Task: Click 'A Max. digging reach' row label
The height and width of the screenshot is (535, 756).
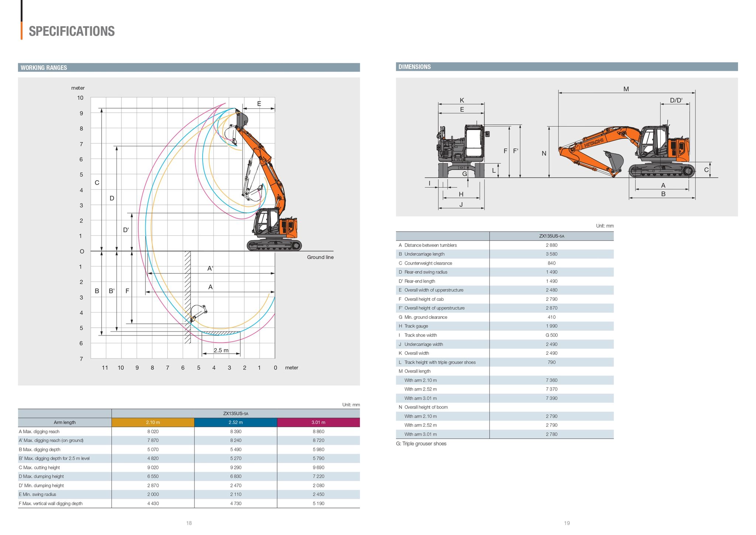Action: (39, 432)
